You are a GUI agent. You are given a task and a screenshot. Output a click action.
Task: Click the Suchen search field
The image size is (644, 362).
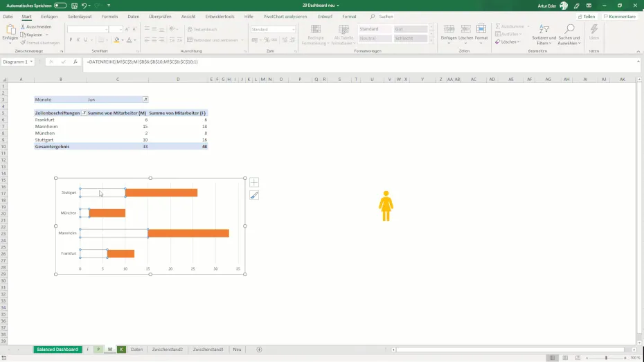386,17
